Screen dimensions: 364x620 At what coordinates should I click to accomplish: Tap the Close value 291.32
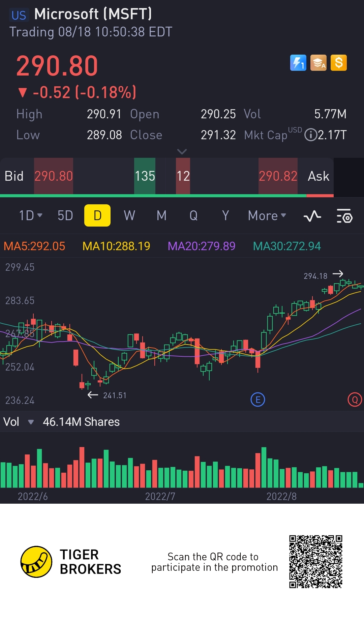tap(218, 135)
